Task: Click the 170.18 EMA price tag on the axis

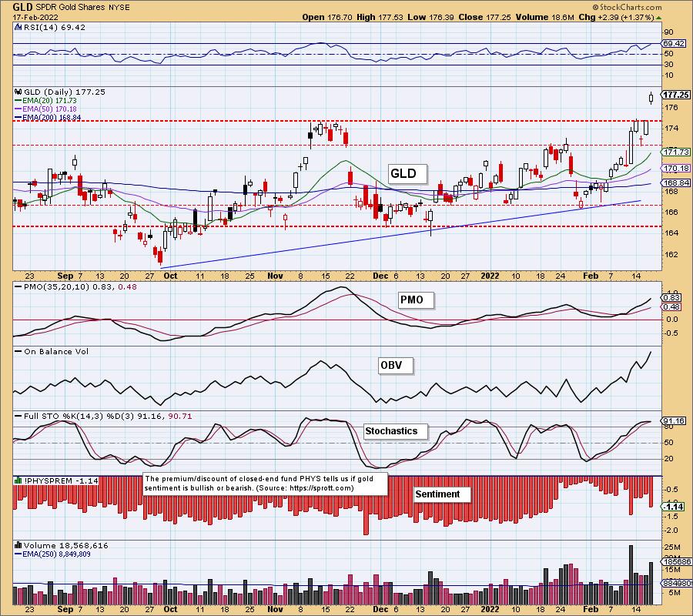Action: click(676, 169)
